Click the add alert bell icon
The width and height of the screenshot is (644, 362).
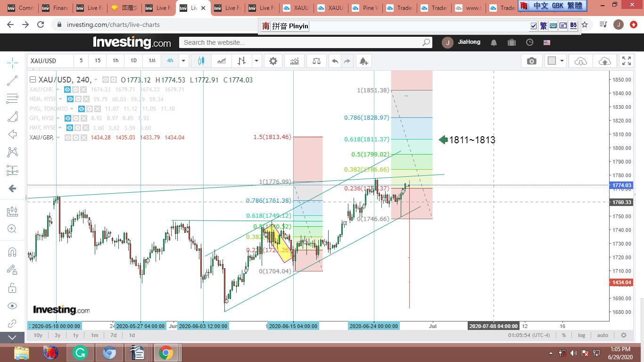(363, 61)
